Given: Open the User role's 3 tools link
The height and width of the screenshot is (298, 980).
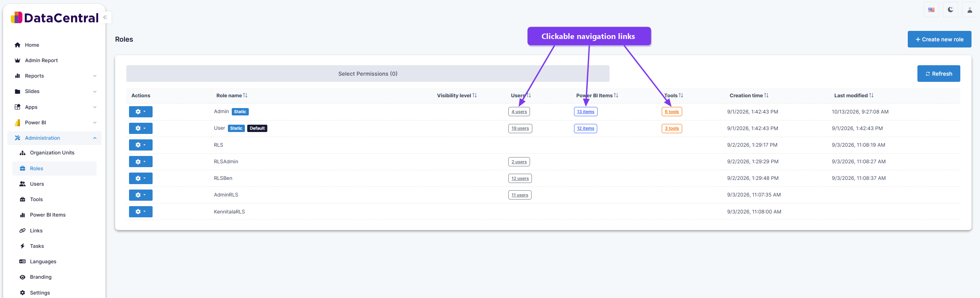Looking at the screenshot, I should pos(672,129).
